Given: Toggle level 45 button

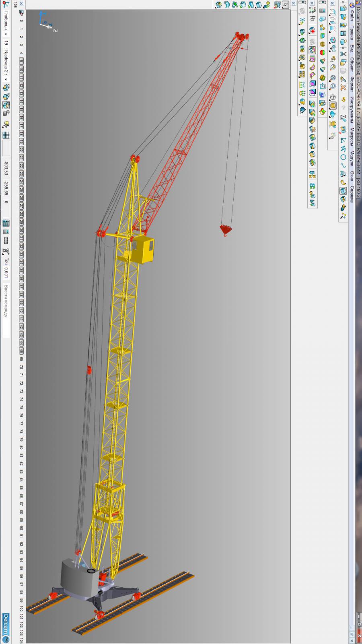Looking at the screenshot, I should 21,351.
